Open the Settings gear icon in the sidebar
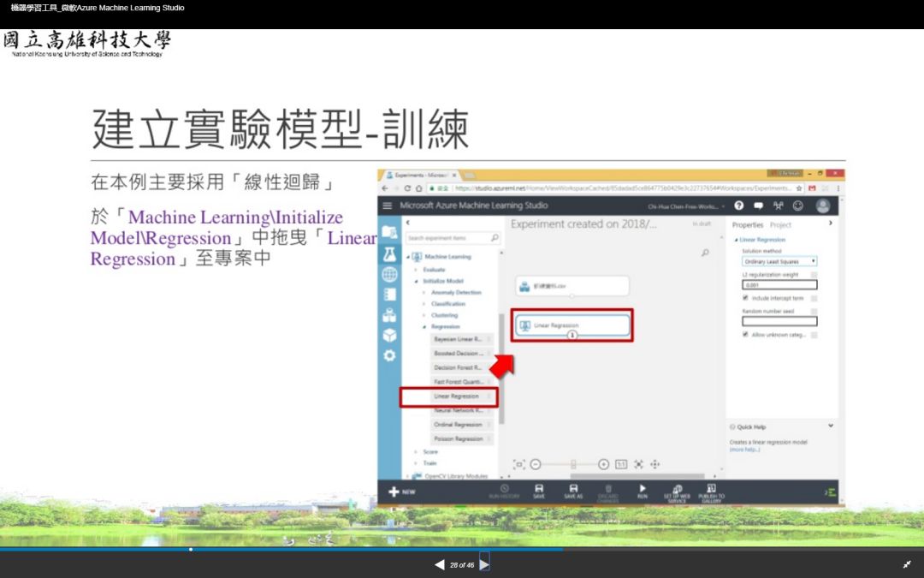 (x=389, y=355)
